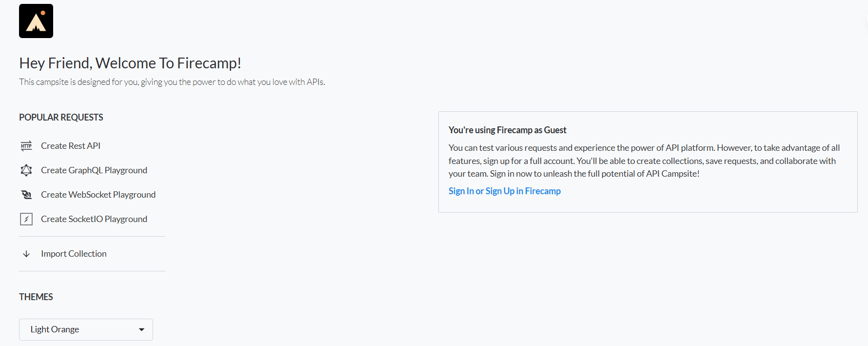Open the Light Orange theme dropdown

pos(86,329)
